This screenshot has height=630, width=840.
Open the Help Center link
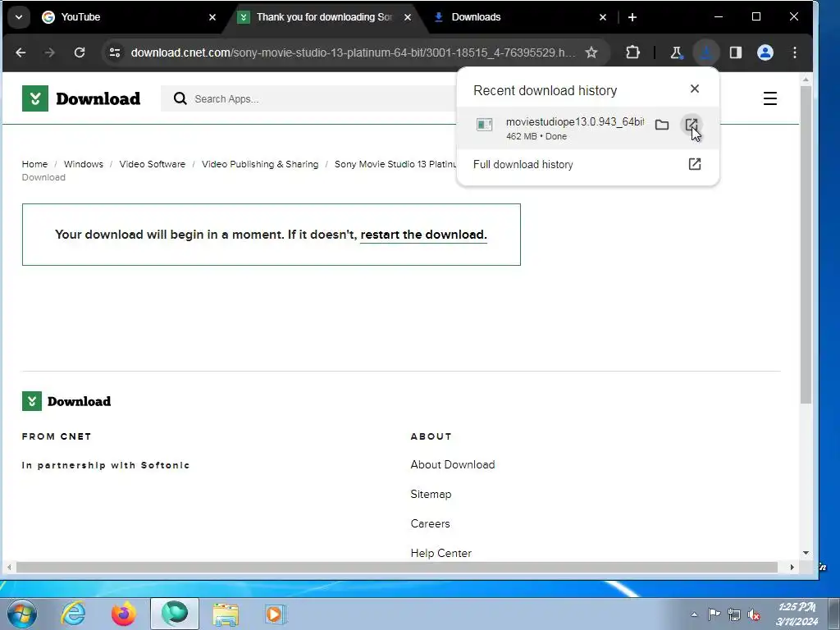click(x=441, y=553)
